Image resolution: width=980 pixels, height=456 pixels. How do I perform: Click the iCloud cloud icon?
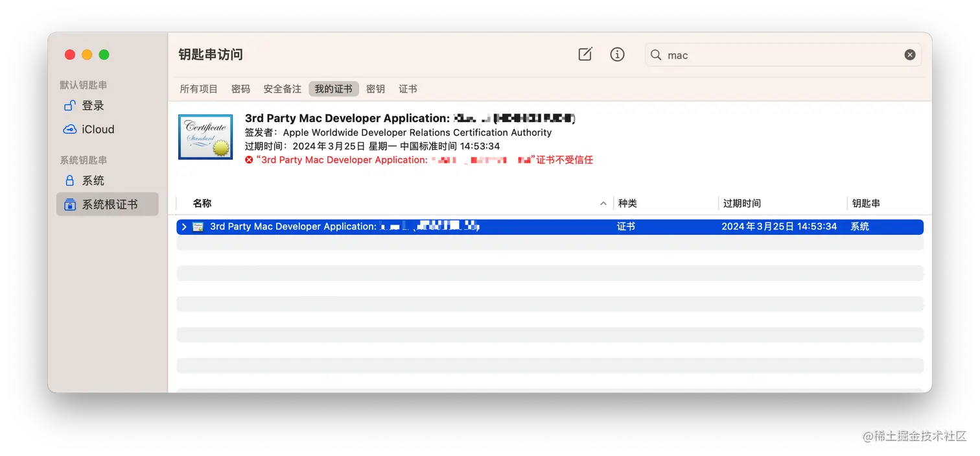[69, 129]
